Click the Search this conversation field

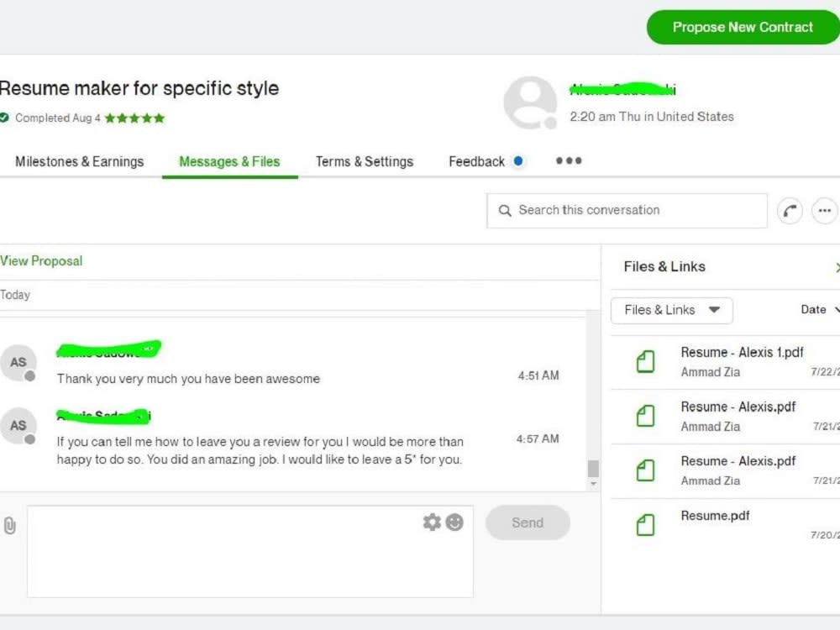(627, 211)
